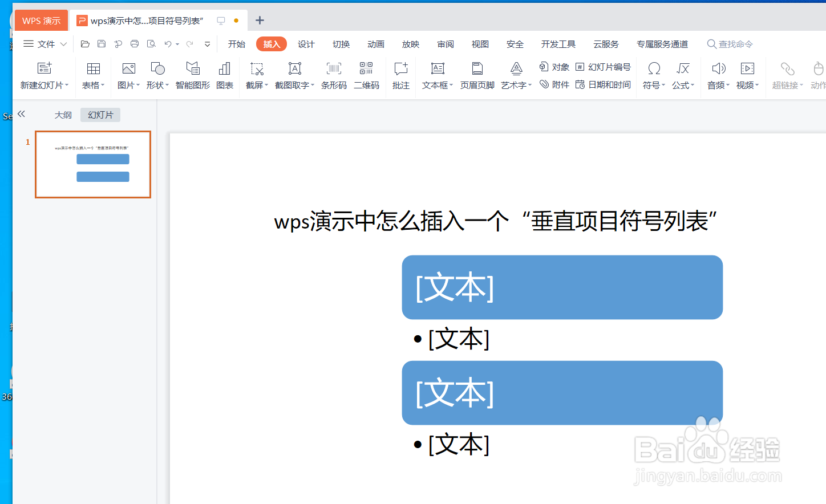
Task: Expand the Text Box (文本框) dropdown arrow
Action: [x=451, y=85]
